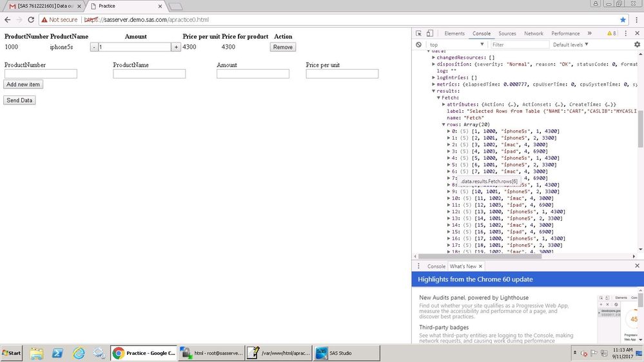Activate the DevTools inspect element icon
Screen dimensions: 644x362
(418, 33)
